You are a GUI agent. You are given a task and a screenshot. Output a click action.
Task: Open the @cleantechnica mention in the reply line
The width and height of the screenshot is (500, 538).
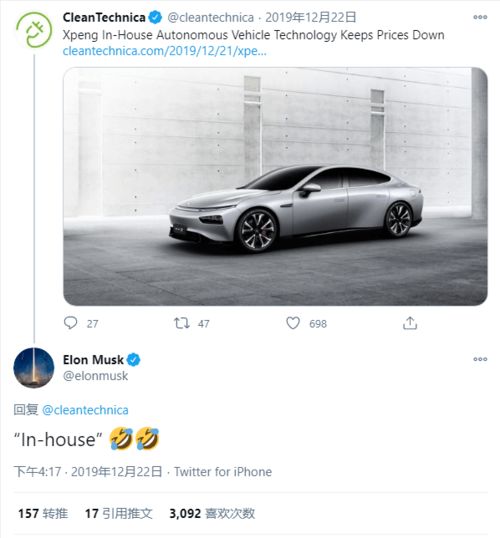pos(85,410)
